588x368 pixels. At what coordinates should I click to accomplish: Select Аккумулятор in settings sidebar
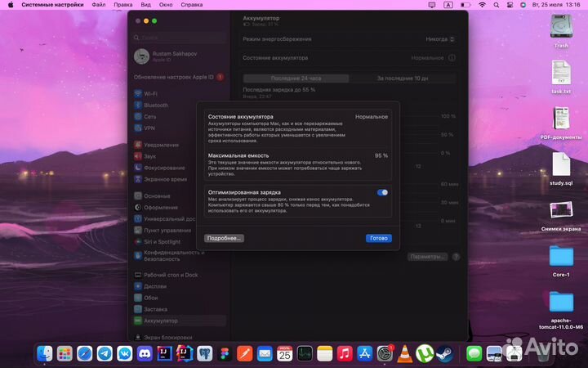pyautogui.click(x=179, y=321)
